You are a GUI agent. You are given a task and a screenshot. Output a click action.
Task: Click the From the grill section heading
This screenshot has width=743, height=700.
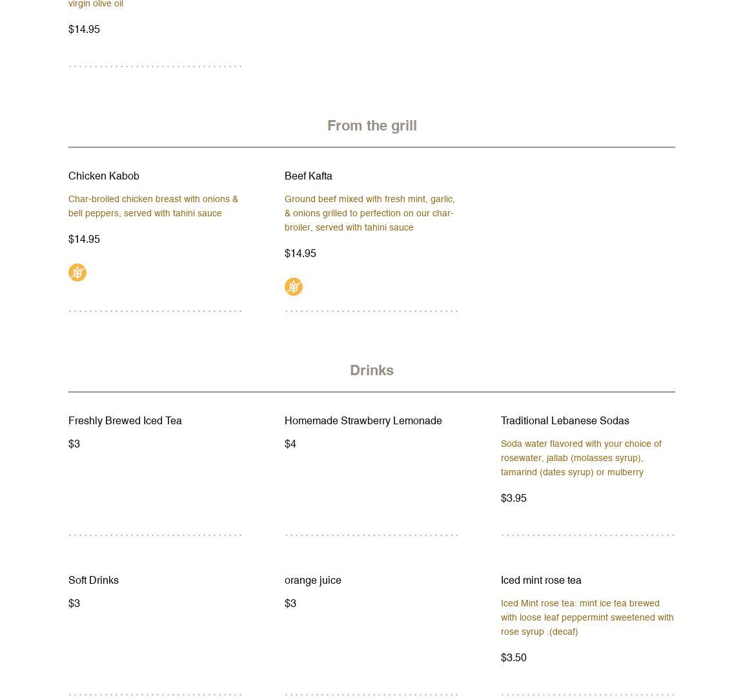pos(372,125)
